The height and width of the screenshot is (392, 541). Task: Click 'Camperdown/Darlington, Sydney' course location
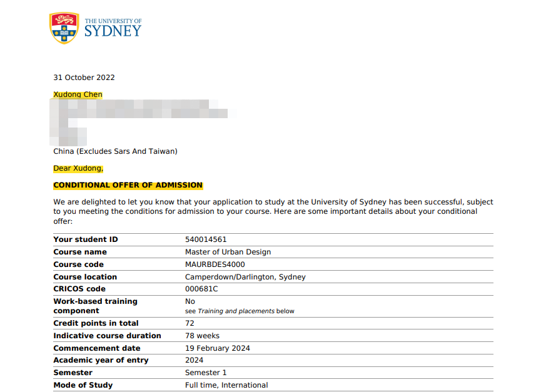(245, 277)
